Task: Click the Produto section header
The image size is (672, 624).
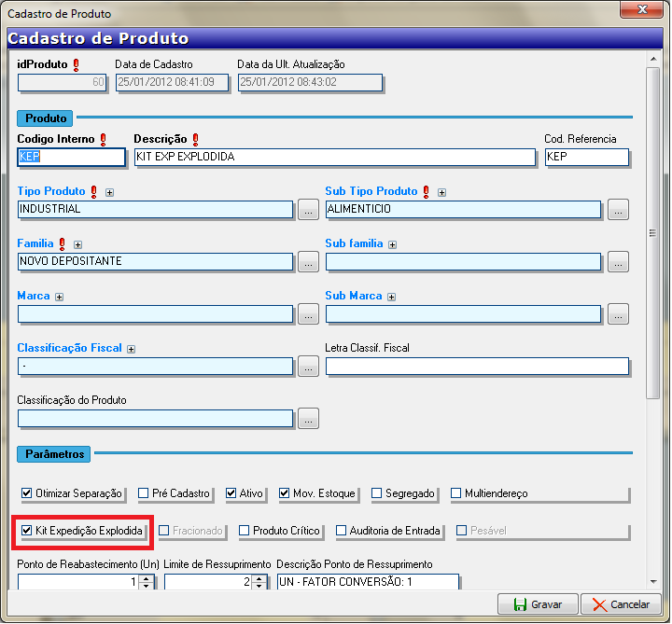Action: 45,118
